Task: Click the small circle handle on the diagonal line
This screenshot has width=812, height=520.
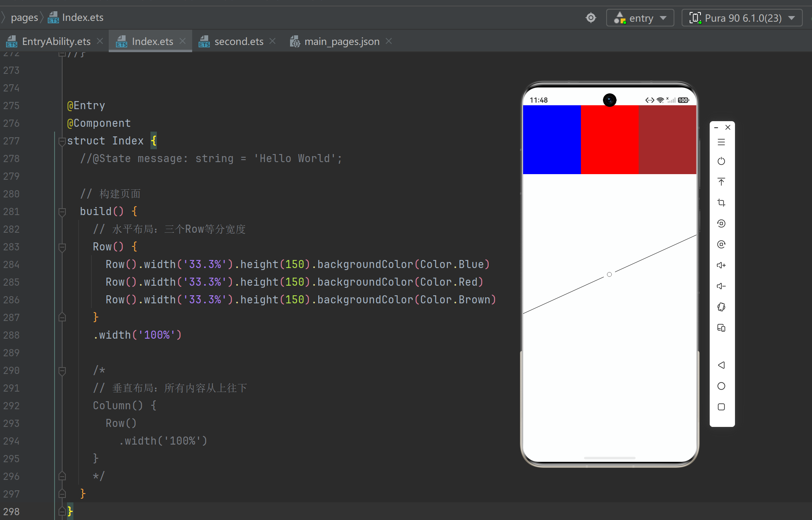Action: pos(609,274)
